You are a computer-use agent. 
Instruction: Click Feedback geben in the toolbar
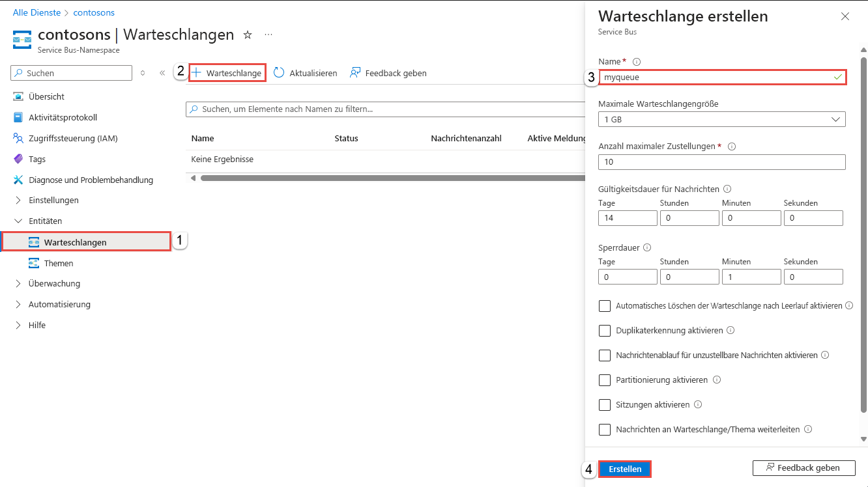tap(388, 73)
